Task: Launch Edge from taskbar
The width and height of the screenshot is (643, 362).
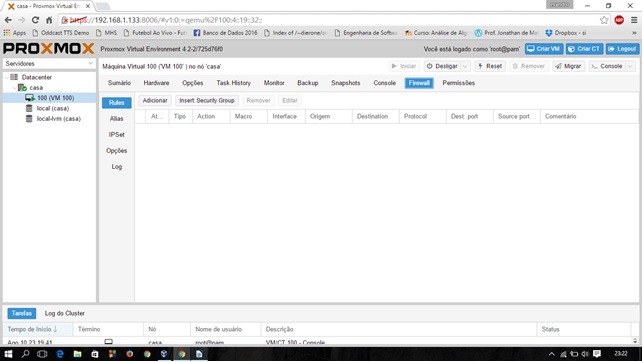Action: coord(60,354)
